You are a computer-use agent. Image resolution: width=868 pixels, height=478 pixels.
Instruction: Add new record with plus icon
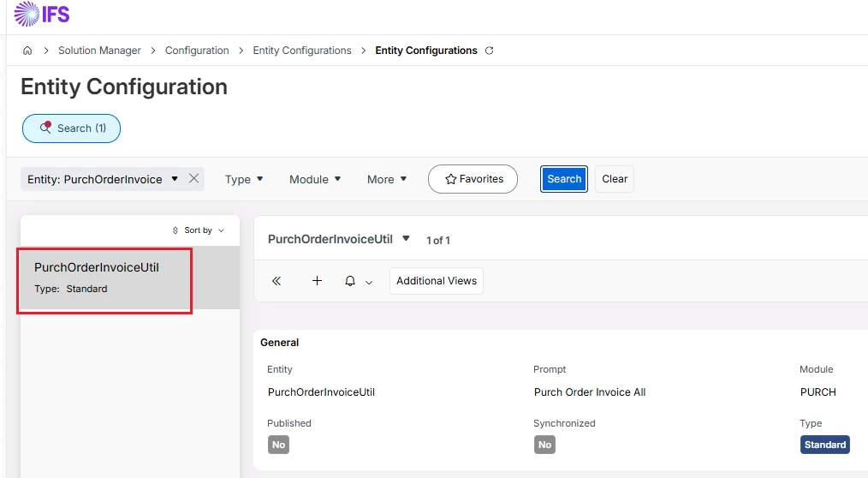(317, 281)
